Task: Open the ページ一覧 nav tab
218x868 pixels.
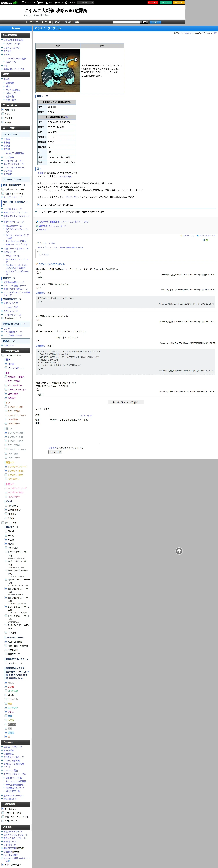Action: (46, 22)
